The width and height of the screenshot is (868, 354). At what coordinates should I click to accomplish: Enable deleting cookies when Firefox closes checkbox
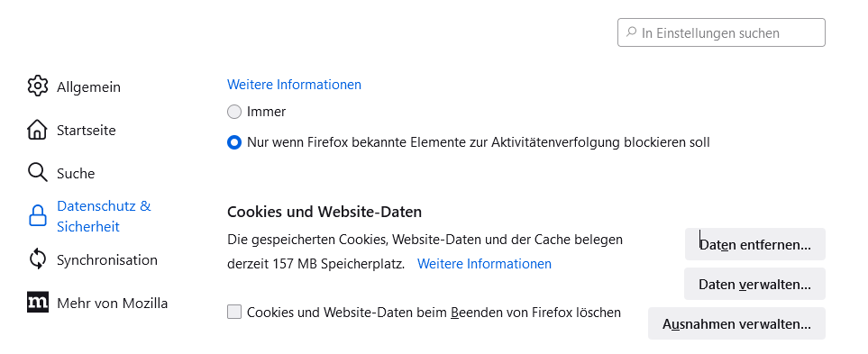[234, 313]
